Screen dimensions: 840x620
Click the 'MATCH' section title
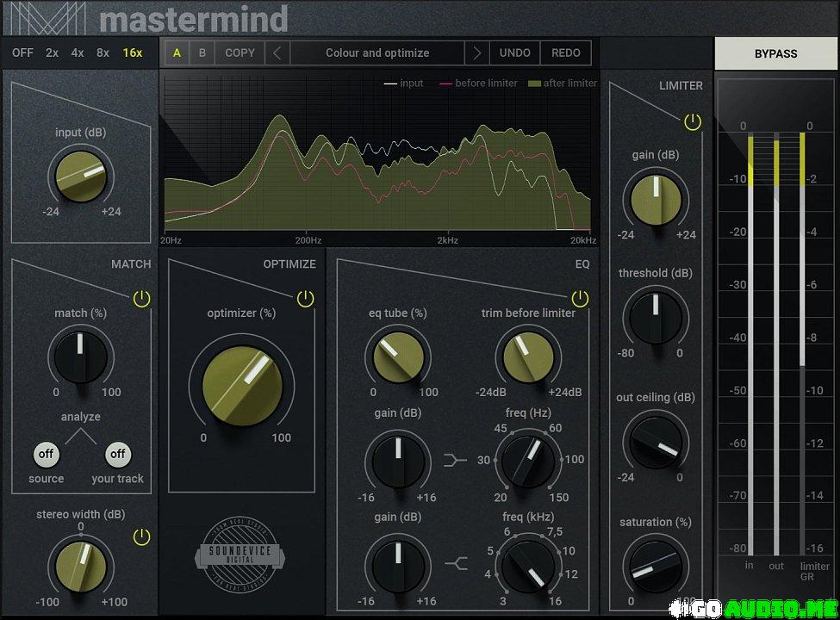tap(131, 264)
